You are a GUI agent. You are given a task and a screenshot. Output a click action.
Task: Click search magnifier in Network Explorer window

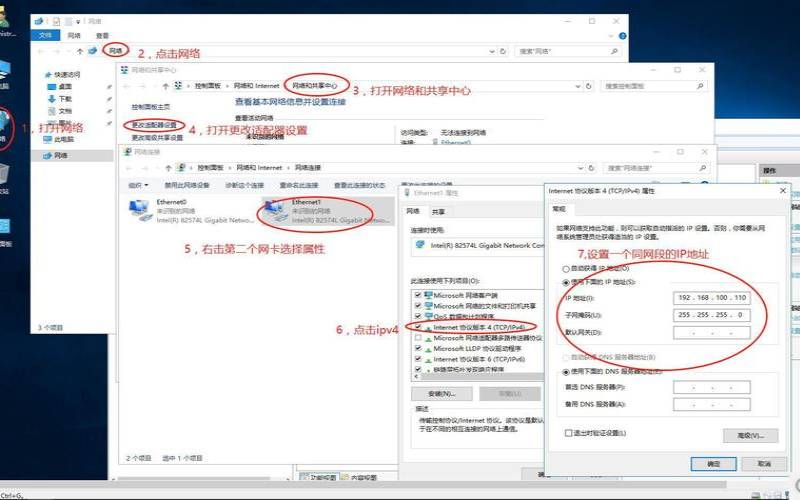(614, 51)
